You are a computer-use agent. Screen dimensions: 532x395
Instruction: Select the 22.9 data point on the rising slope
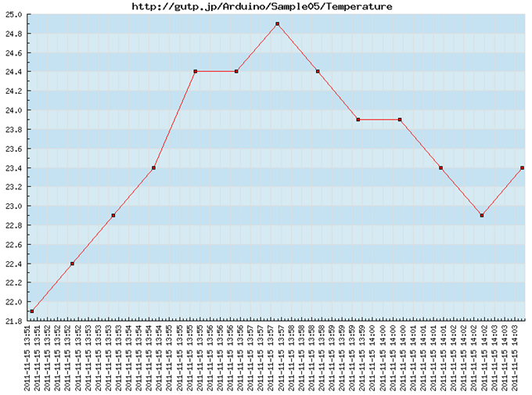click(113, 215)
